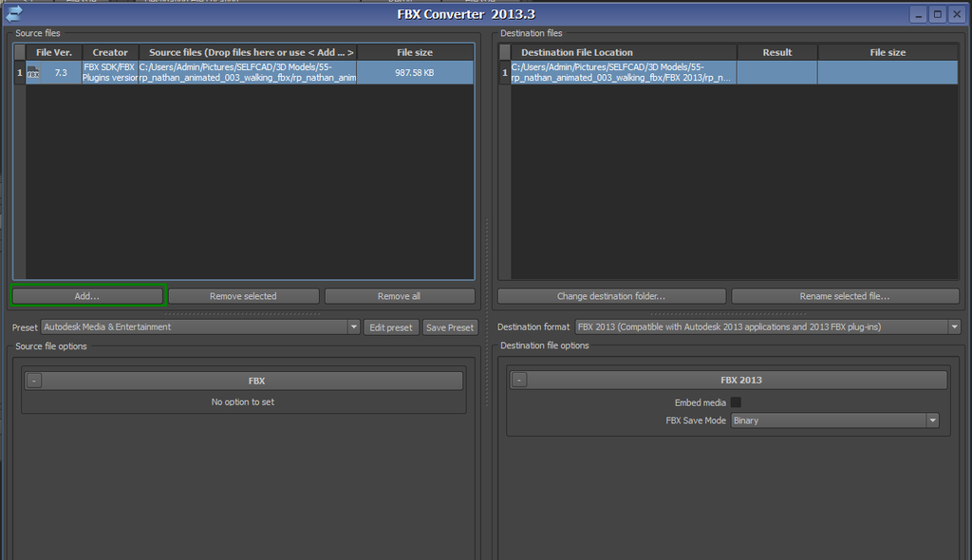The height and width of the screenshot is (560, 972).
Task: Click the Remove all button
Action: 399,295
